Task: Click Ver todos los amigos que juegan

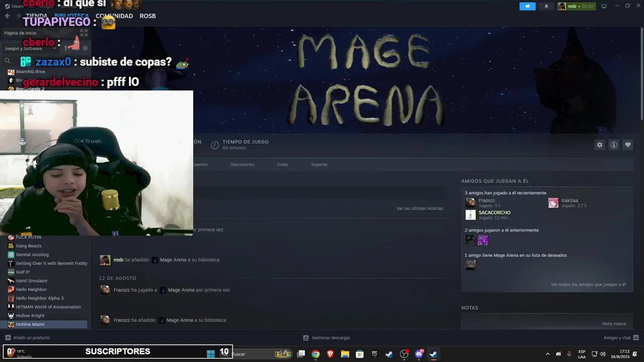Action: point(588,285)
